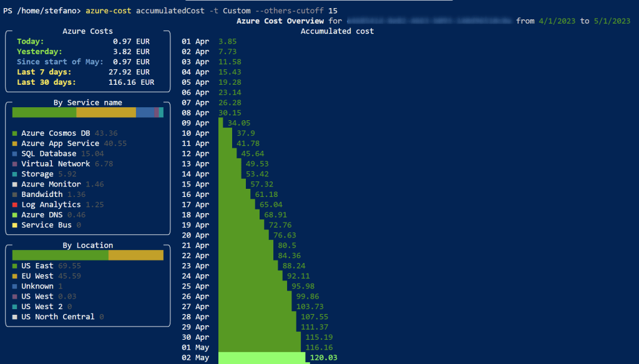Click the yellow Azure App Service legend square
Viewport: 639px width, 364px height.
coord(15,143)
